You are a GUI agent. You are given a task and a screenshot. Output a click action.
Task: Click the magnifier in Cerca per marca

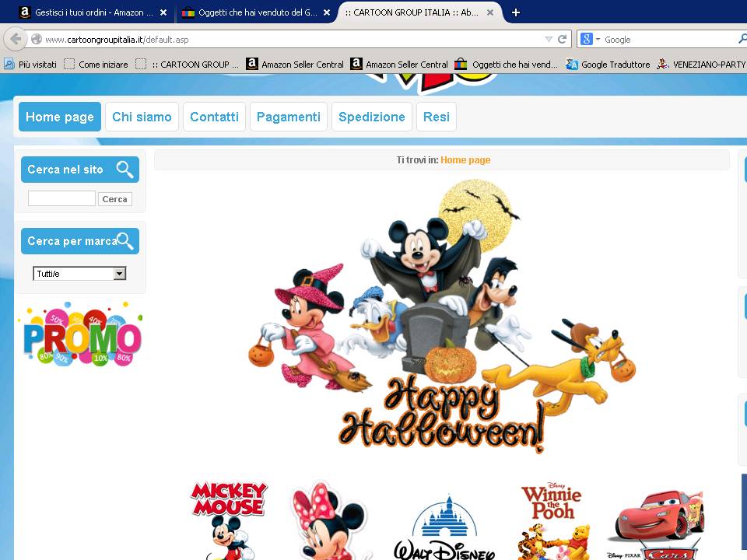tap(124, 240)
